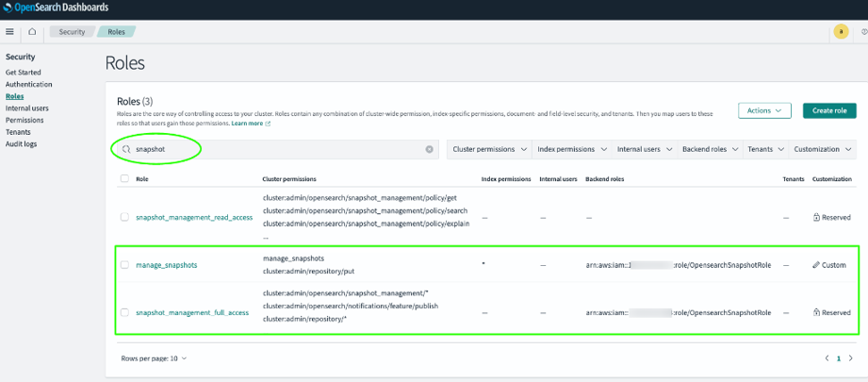Expand the Customization filter
This screenshot has width=868, height=382.
[822, 149]
